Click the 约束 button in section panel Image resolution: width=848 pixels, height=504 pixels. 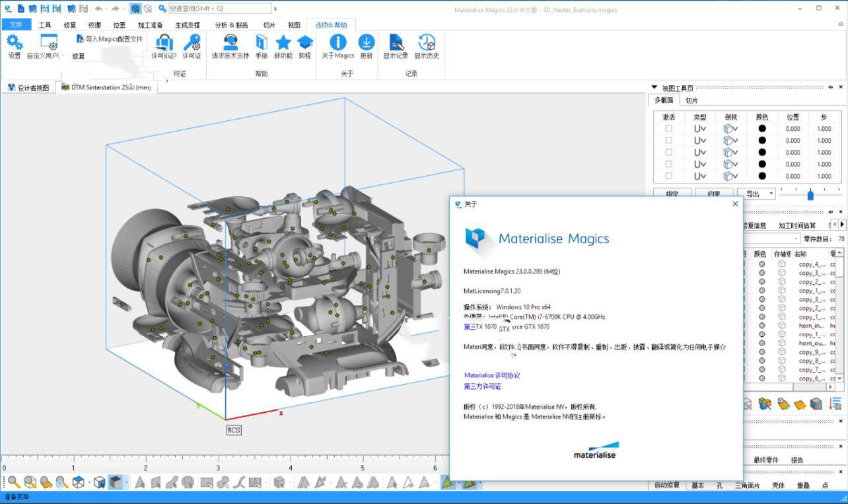click(713, 194)
